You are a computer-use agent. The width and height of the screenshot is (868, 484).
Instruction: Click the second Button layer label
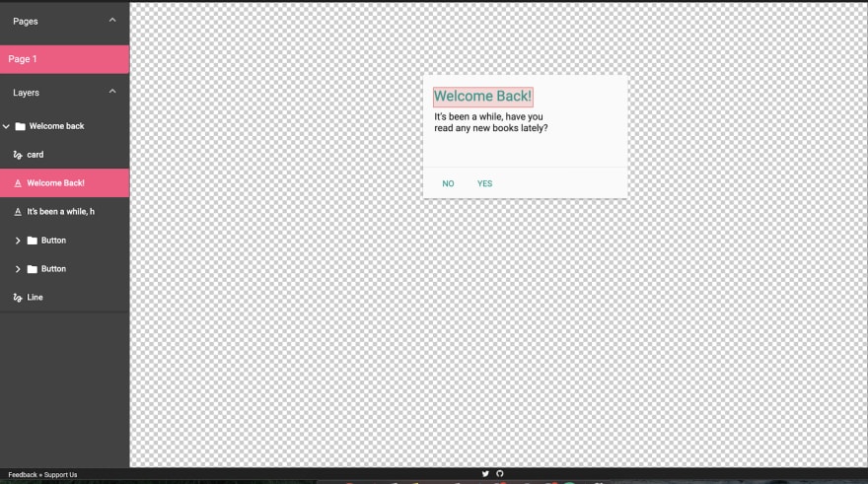(53, 269)
